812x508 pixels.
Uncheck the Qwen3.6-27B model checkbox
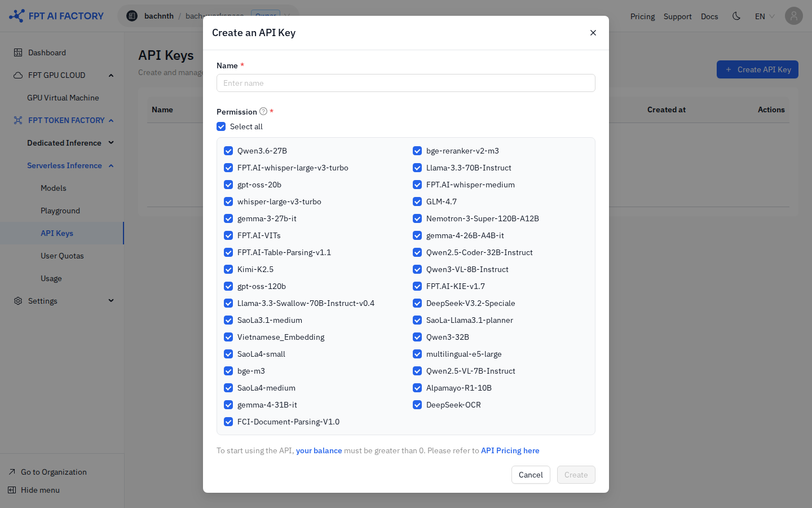[228, 151]
